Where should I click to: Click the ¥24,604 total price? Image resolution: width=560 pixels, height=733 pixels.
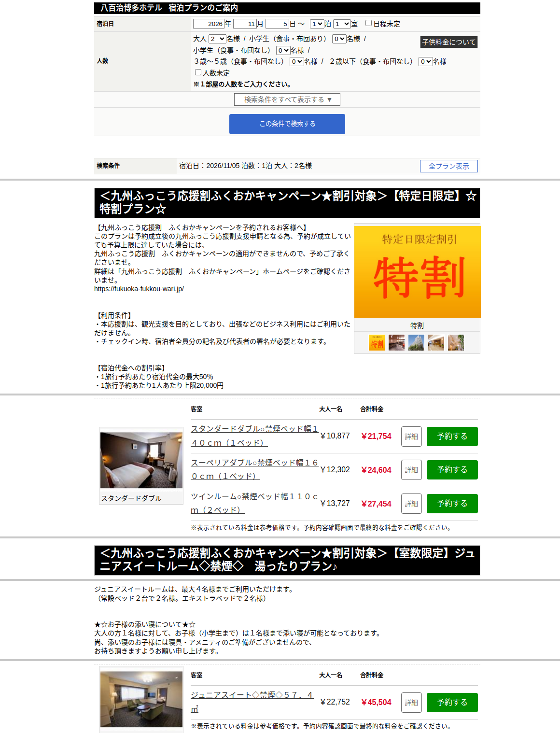[376, 470]
